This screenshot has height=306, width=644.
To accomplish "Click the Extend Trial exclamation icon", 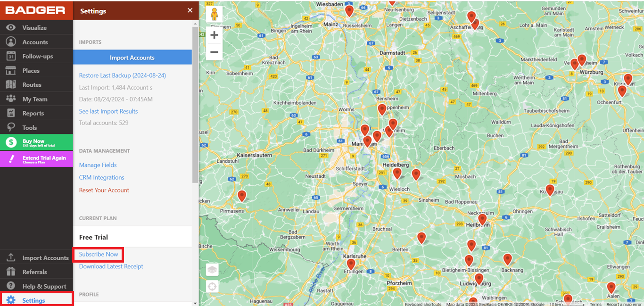I will (x=11, y=159).
